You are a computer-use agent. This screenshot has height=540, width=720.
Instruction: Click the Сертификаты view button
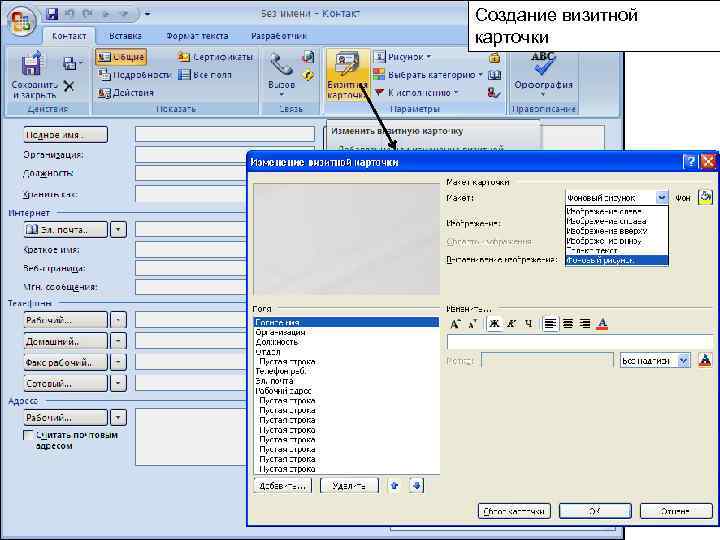pyautogui.click(x=215, y=57)
